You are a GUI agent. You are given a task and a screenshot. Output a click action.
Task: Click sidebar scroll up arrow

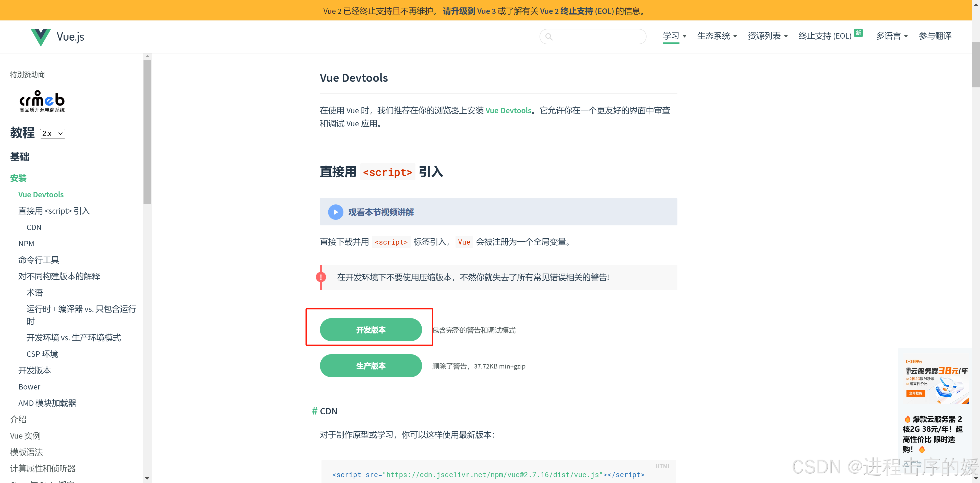(147, 56)
